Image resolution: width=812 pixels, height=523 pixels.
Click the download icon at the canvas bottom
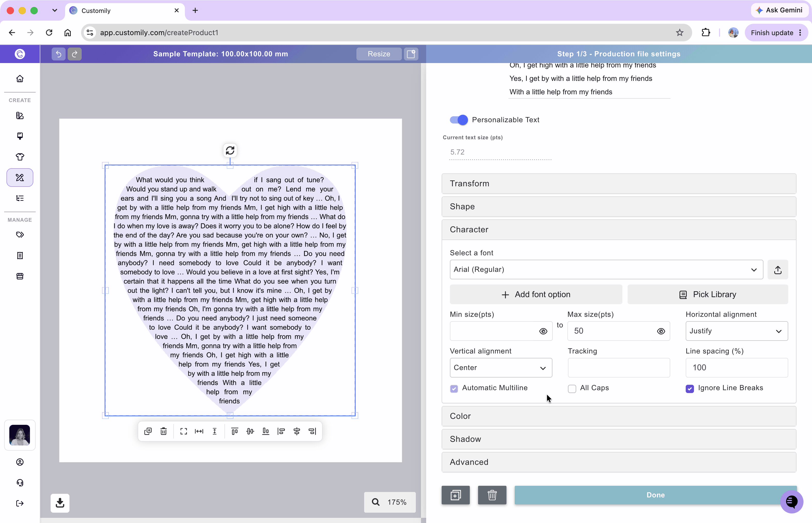pyautogui.click(x=60, y=503)
